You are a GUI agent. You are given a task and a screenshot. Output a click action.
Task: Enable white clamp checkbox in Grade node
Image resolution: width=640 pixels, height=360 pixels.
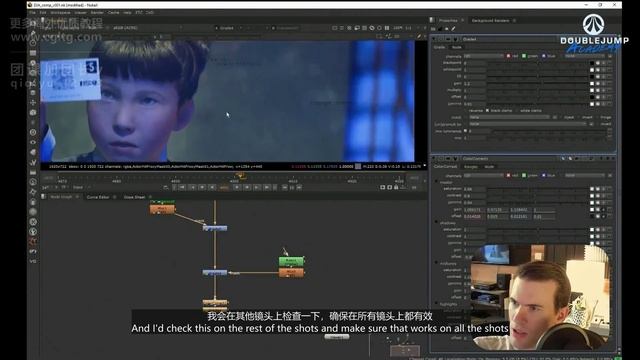coord(517,111)
